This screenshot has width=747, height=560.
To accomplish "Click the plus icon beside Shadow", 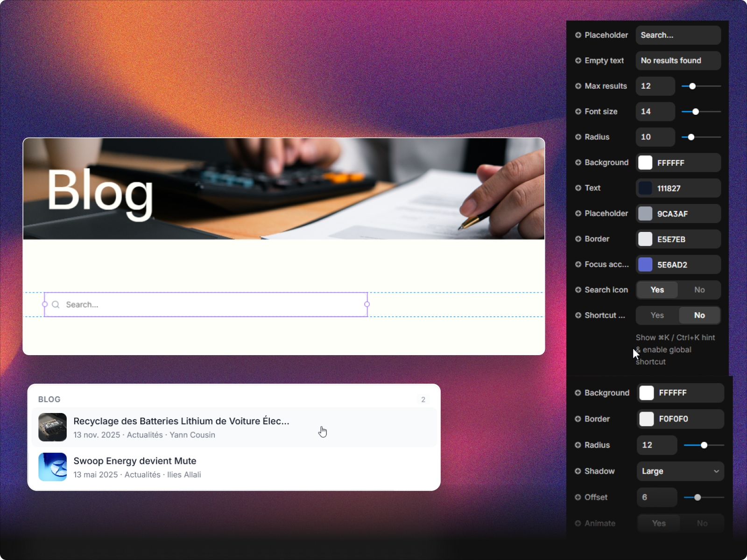I will (578, 471).
